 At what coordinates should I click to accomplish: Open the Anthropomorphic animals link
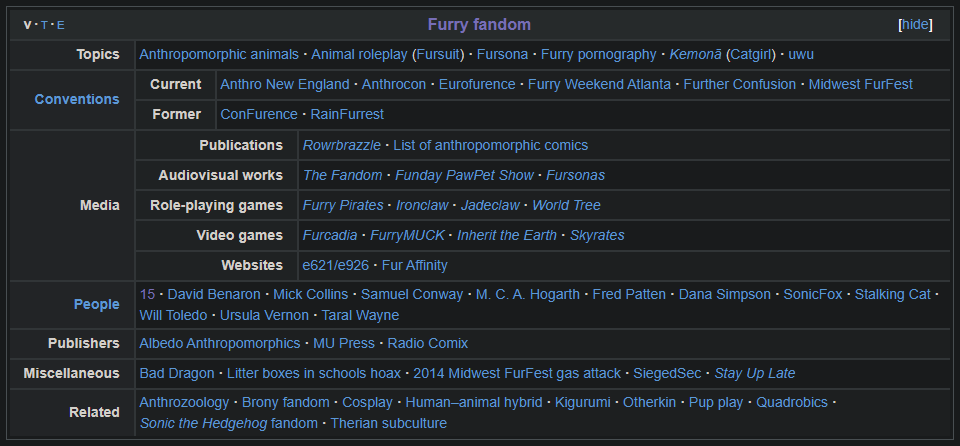[x=219, y=55]
